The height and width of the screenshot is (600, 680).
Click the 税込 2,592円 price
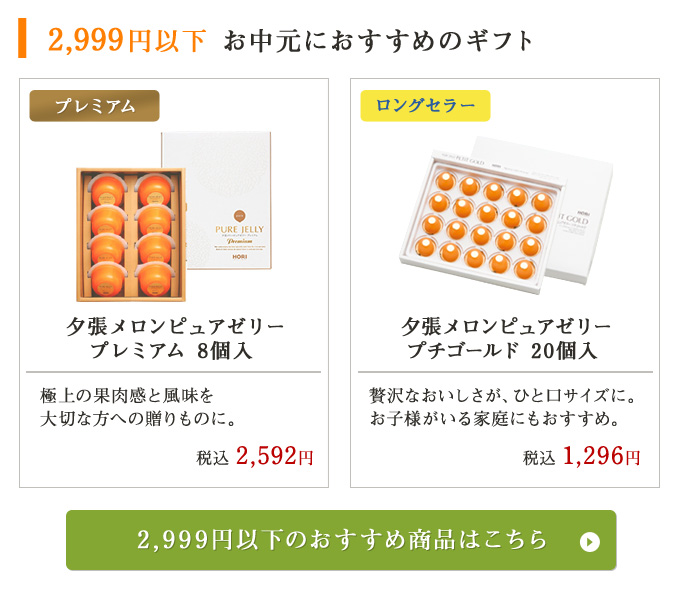click(x=255, y=456)
